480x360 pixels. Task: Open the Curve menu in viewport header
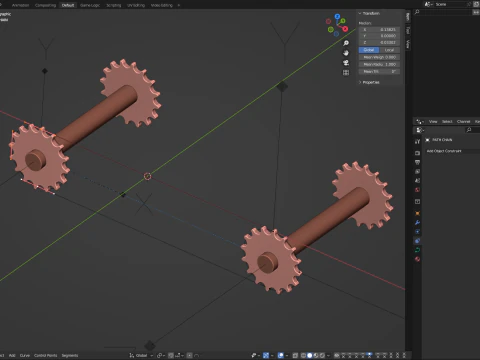pyautogui.click(x=25, y=355)
